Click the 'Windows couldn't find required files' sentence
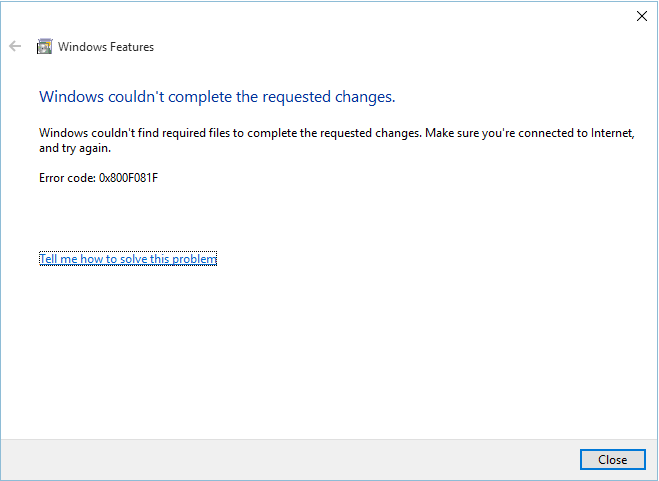Viewport: 659px width, 481px height. coord(230,133)
